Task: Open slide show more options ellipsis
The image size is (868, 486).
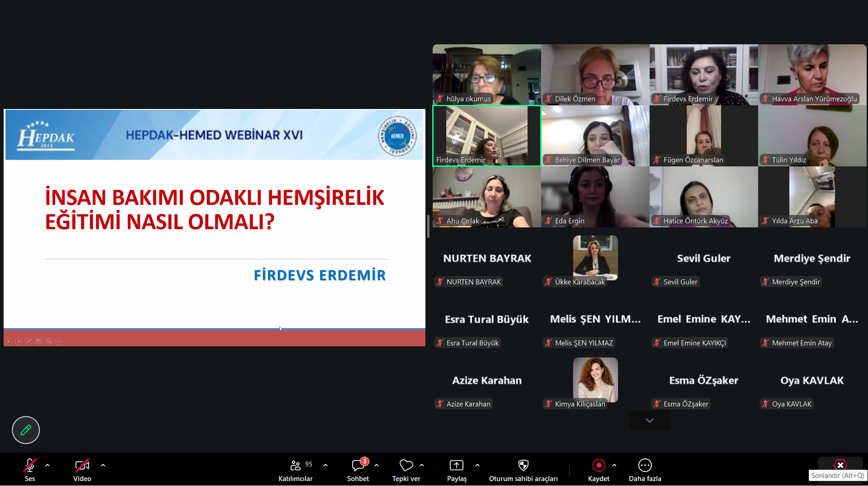Action: pos(59,341)
